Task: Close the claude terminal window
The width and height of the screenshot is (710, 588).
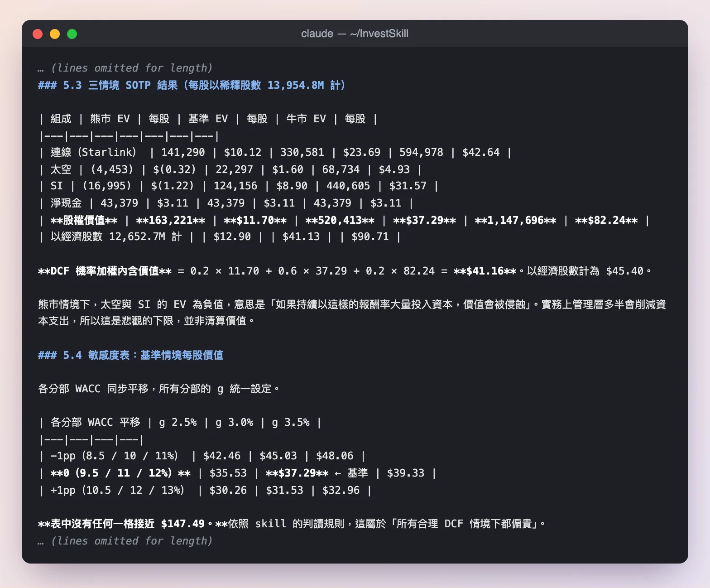Action: [x=38, y=34]
